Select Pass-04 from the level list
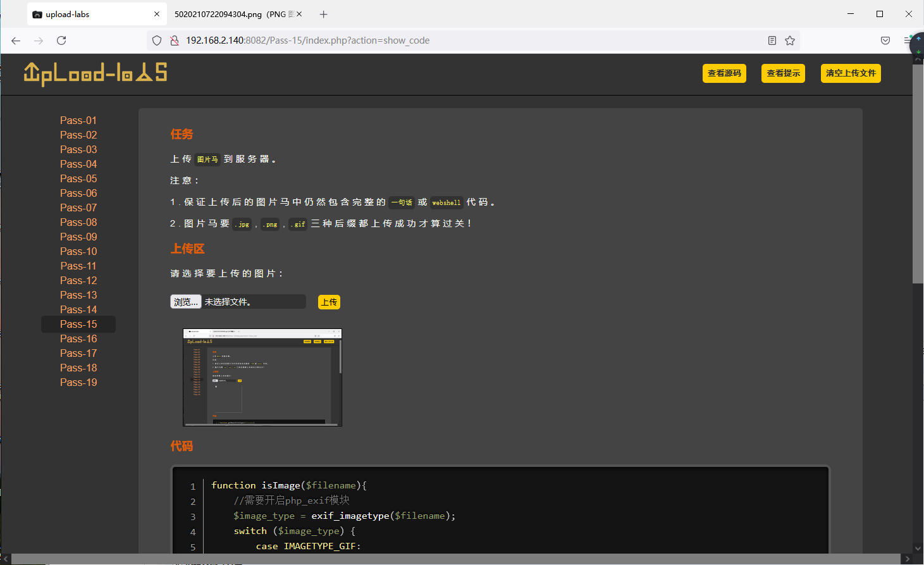The width and height of the screenshot is (924, 565). pyautogui.click(x=78, y=164)
